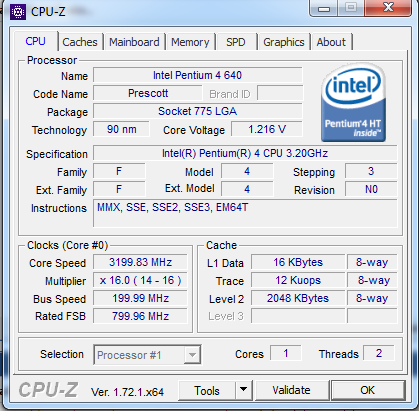Click the Validate button
Image resolution: width=419 pixels, height=411 pixels.
point(291,390)
